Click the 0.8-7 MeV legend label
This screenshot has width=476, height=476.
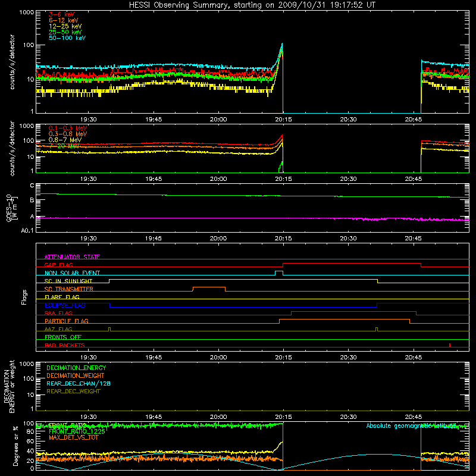point(65,140)
